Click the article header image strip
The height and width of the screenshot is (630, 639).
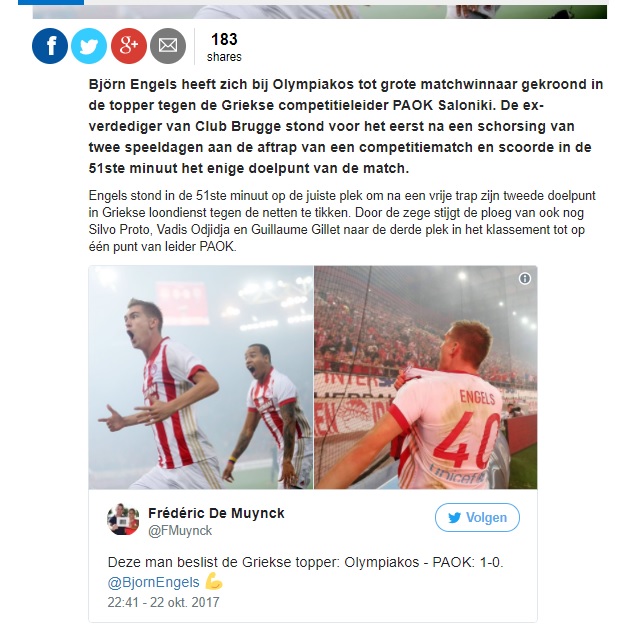320,12
